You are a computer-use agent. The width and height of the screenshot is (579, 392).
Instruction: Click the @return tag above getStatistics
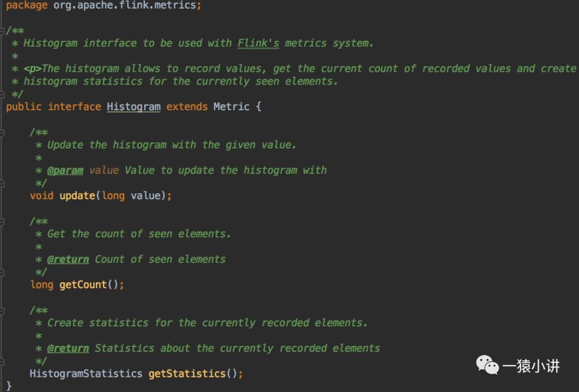68,348
